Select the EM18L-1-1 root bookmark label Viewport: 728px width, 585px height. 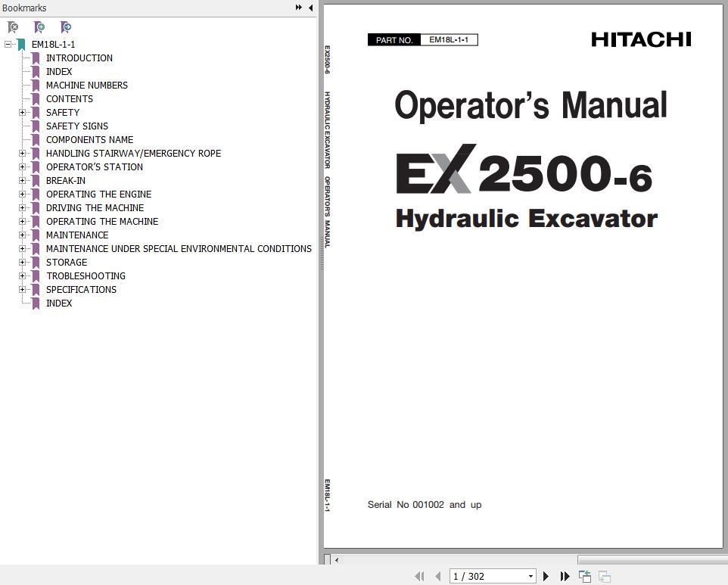pyautogui.click(x=54, y=45)
